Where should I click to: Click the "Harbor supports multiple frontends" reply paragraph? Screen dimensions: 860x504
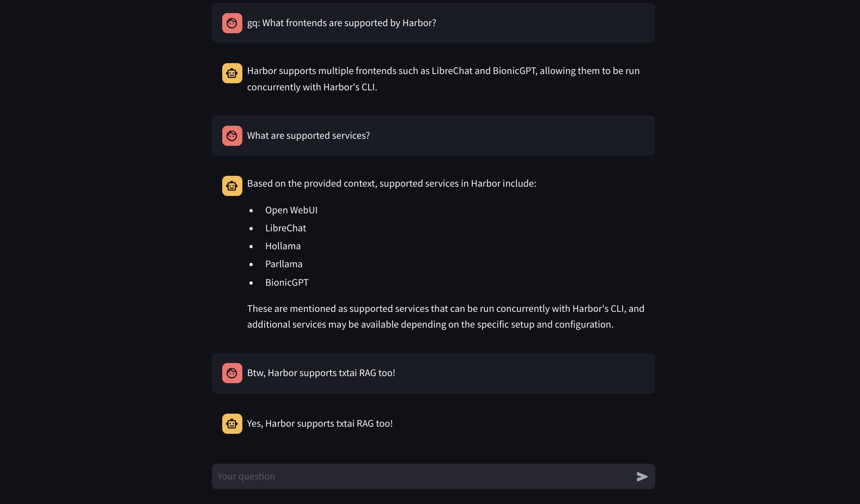tap(443, 79)
